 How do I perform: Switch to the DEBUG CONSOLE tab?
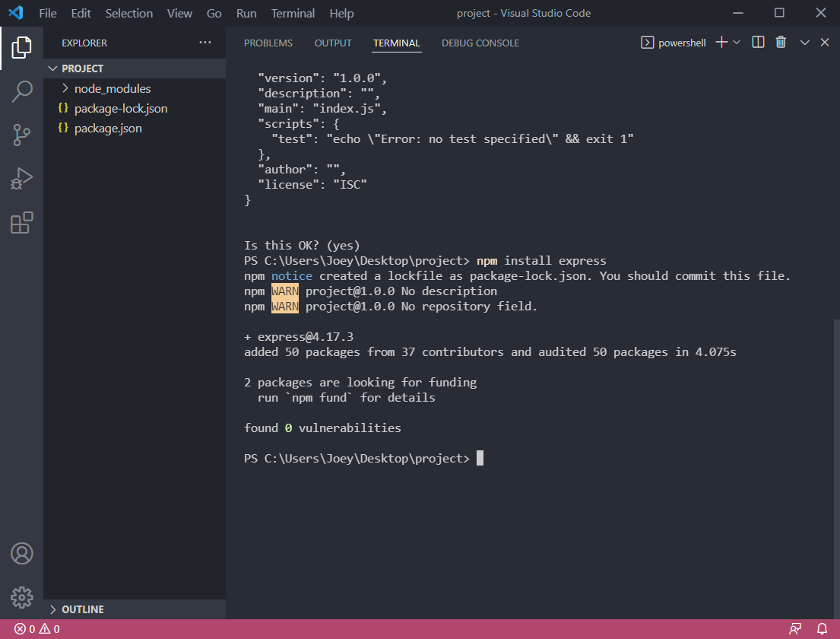(480, 43)
